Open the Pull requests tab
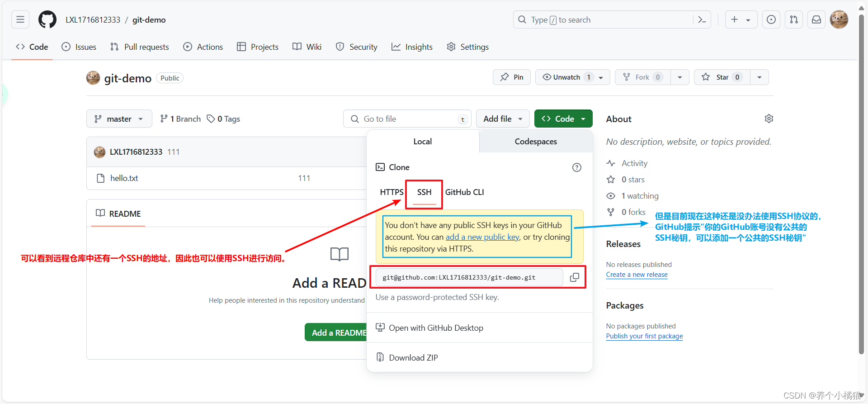Image resolution: width=868 pixels, height=404 pixels. [140, 47]
